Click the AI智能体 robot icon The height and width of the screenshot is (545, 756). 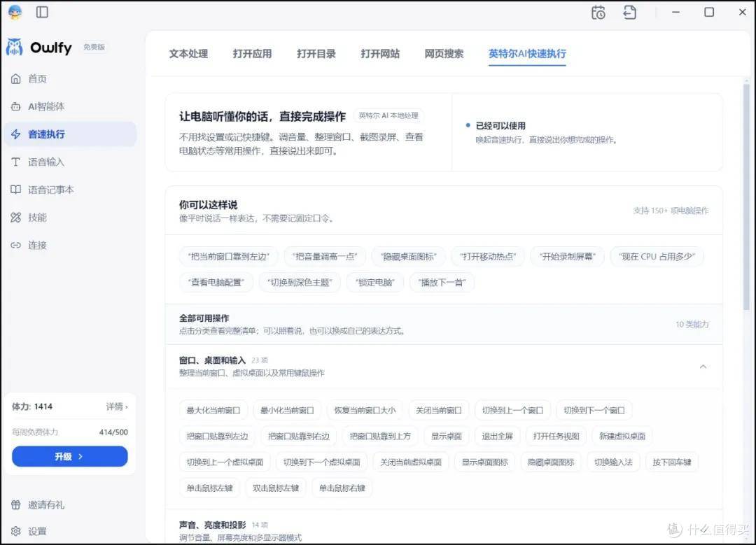(16, 106)
